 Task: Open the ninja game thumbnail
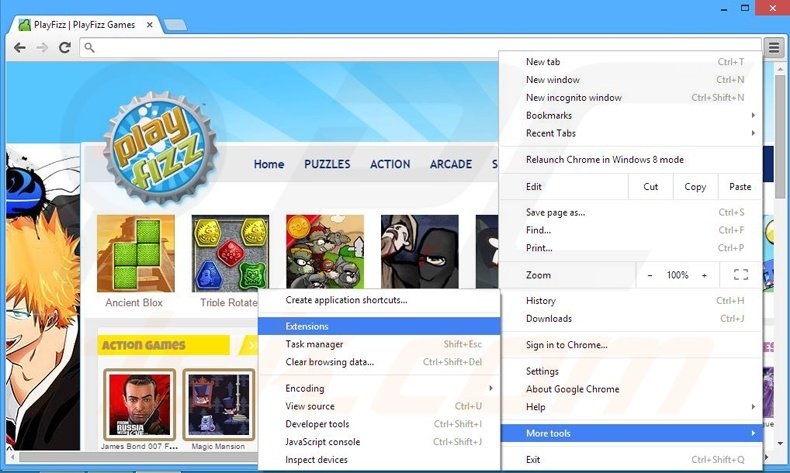click(420, 252)
